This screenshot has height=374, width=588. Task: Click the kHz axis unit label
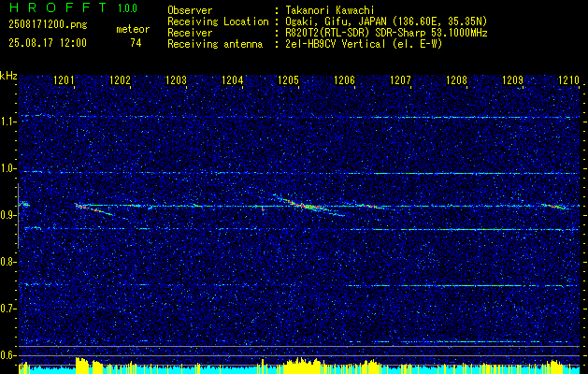click(8, 76)
